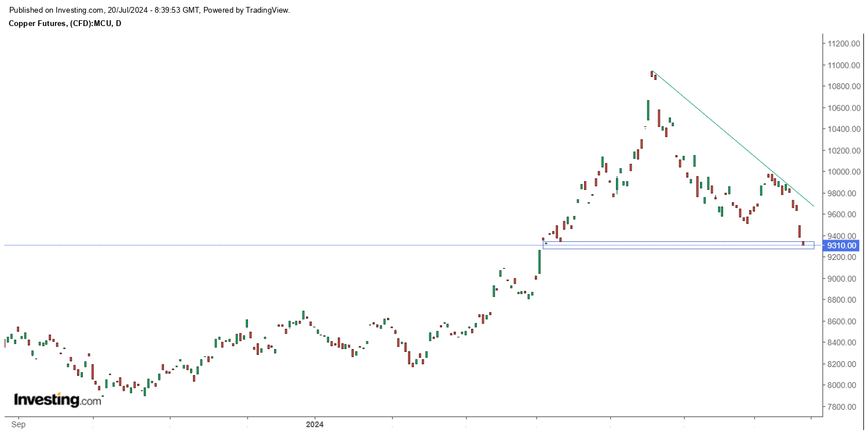
Task: Click the peak candle where trend line starts
Action: point(652,74)
